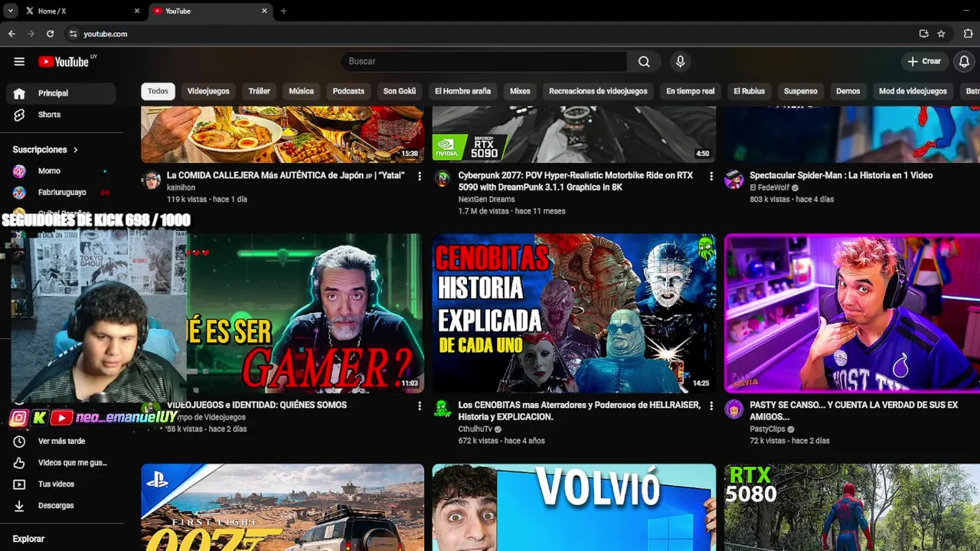Select the En tiempo real chip
The height and width of the screenshot is (551, 980).
pyautogui.click(x=690, y=91)
